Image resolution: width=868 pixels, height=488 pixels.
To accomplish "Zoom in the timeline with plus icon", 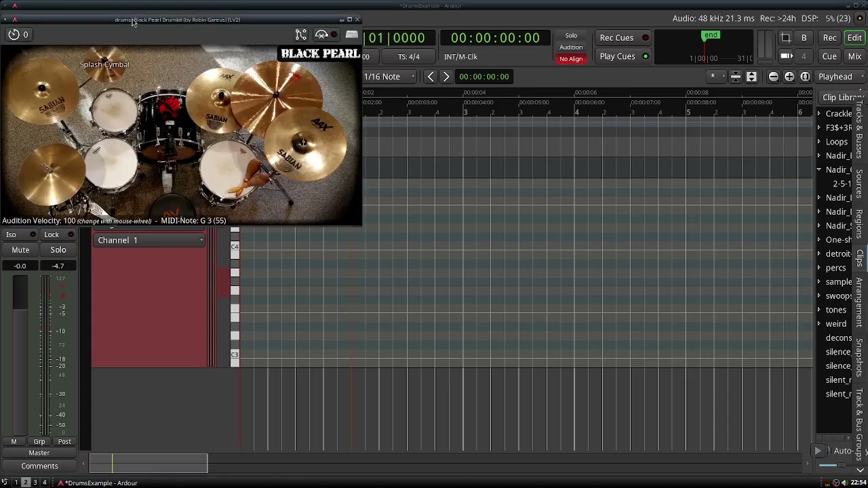I will [x=789, y=77].
